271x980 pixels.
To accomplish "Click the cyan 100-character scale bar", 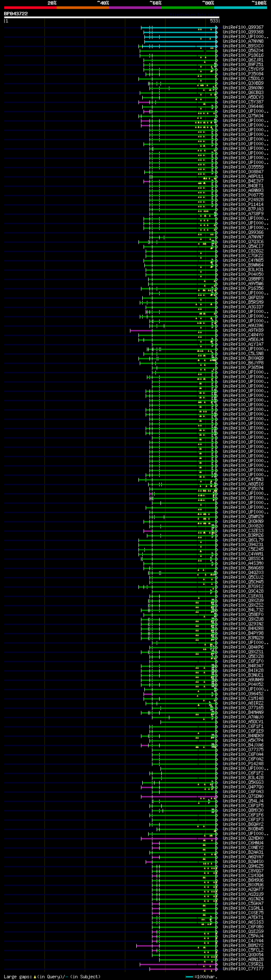I will [x=190, y=977].
